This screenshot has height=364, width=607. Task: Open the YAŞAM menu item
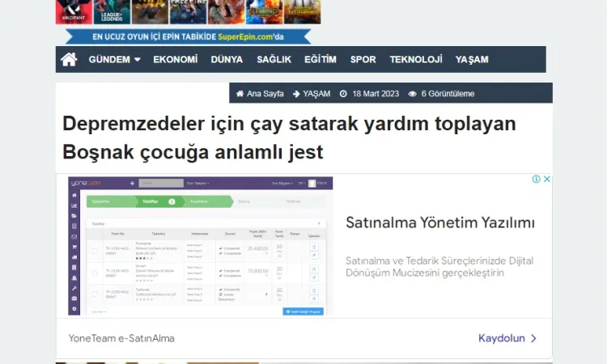(x=472, y=60)
